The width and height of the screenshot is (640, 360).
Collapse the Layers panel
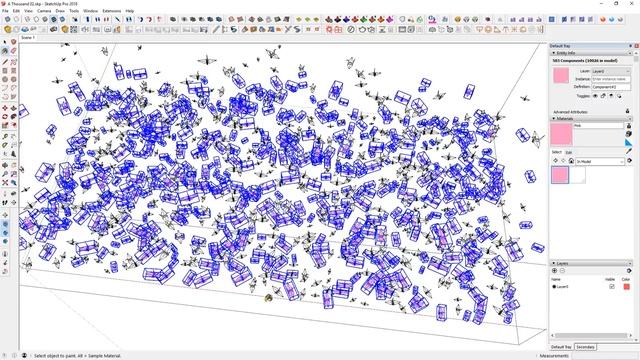coord(554,263)
